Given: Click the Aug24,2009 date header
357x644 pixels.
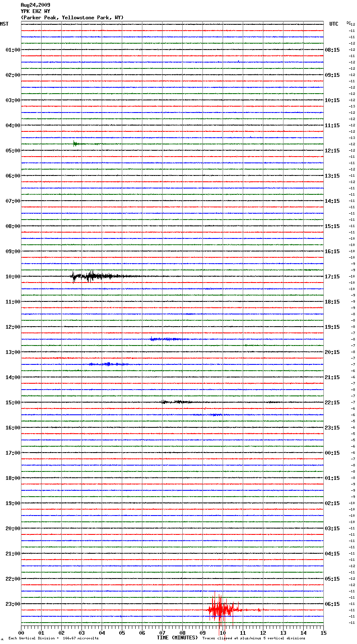Looking at the screenshot, I should point(35,5).
